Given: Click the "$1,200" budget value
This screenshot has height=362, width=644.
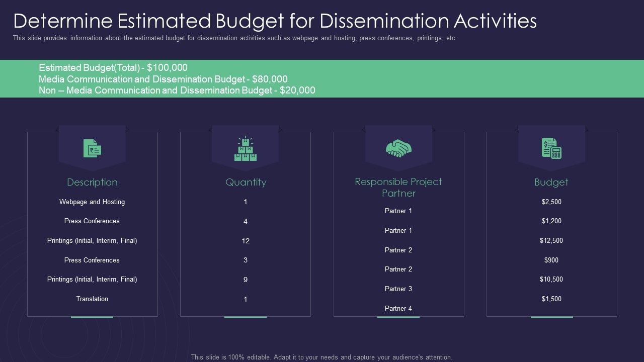Looking at the screenshot, I should tap(551, 221).
